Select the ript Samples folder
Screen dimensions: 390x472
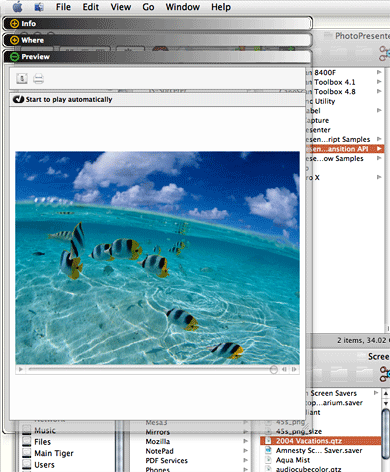(338, 139)
